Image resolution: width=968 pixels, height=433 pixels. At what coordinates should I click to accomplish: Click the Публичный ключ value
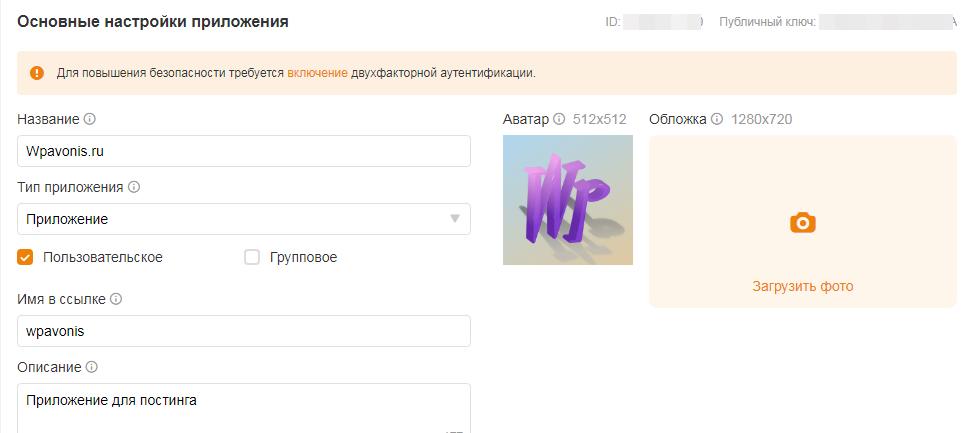coord(889,23)
